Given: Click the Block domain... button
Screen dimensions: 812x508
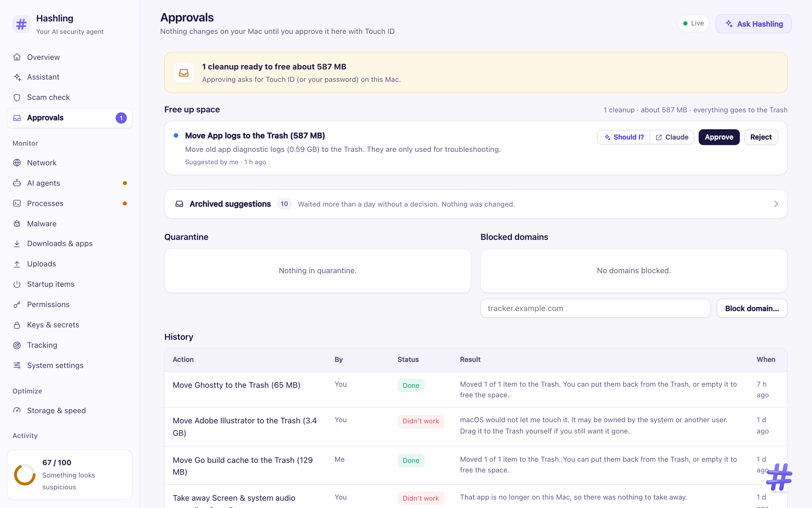Looking at the screenshot, I should tap(752, 308).
